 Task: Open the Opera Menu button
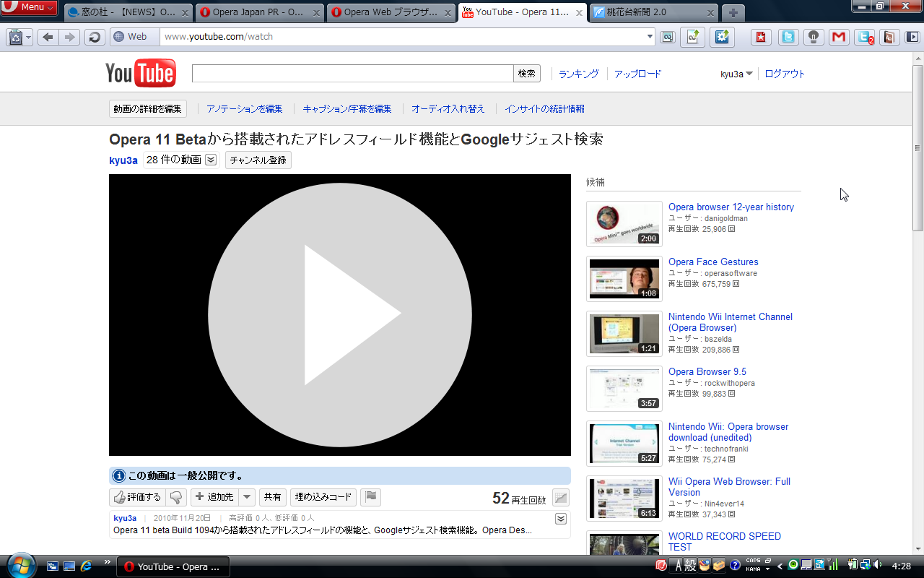click(x=29, y=7)
